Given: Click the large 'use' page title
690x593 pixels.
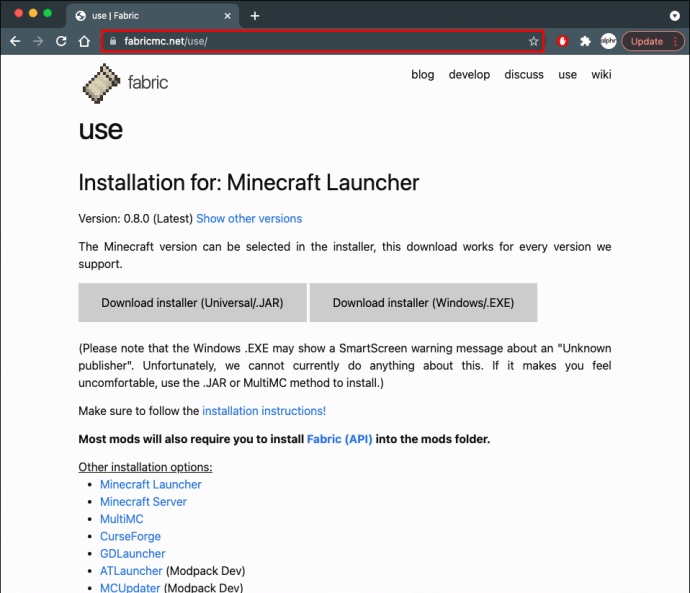Looking at the screenshot, I should coord(101,130).
